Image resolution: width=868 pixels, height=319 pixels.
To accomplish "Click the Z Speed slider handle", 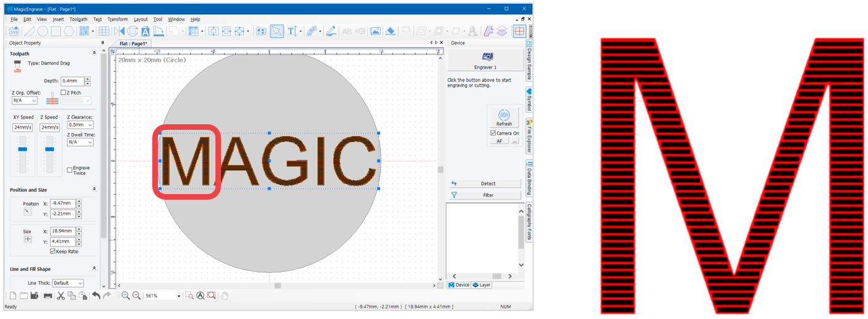I will 50,150.
